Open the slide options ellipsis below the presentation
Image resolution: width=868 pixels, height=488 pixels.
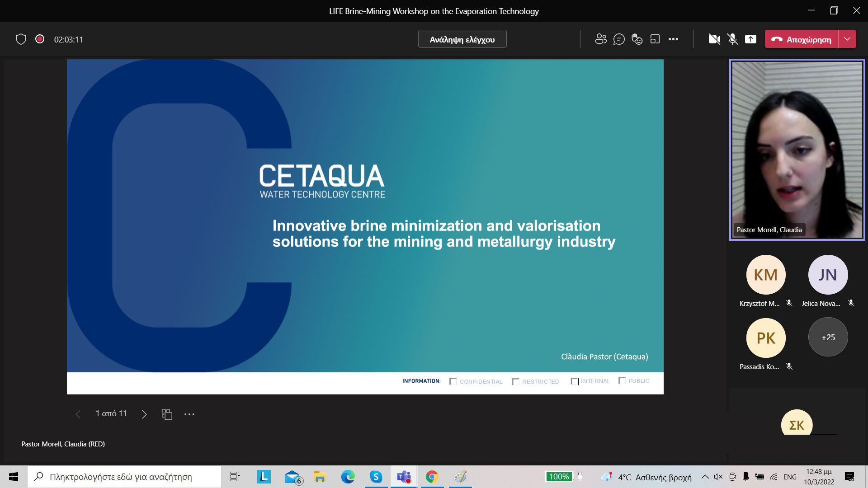tap(189, 414)
